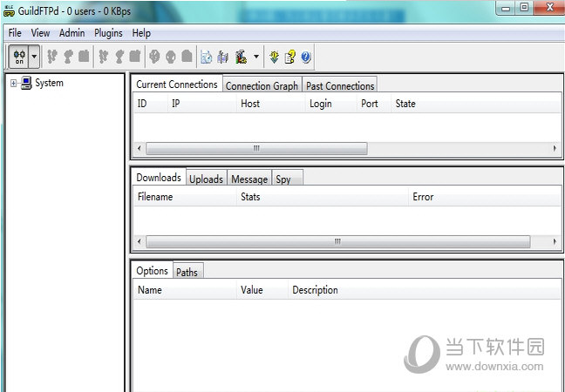Click the yellow-question document icon in toolbar

tap(290, 57)
